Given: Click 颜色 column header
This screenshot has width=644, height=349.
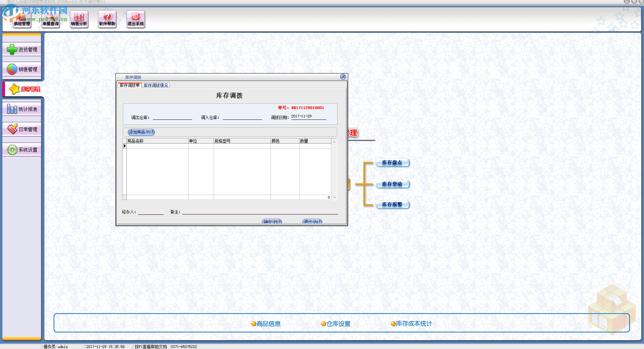Looking at the screenshot, I should coord(285,141).
